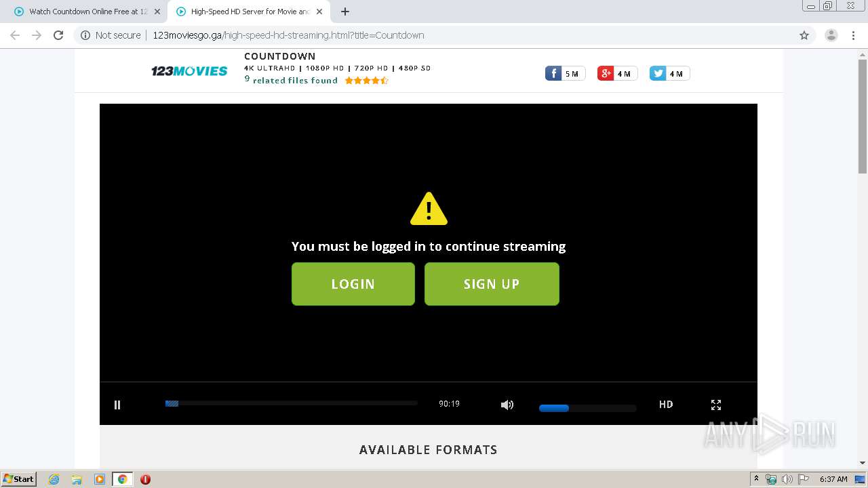This screenshot has width=868, height=488.
Task: Click the green LOGIN button
Action: 353,284
